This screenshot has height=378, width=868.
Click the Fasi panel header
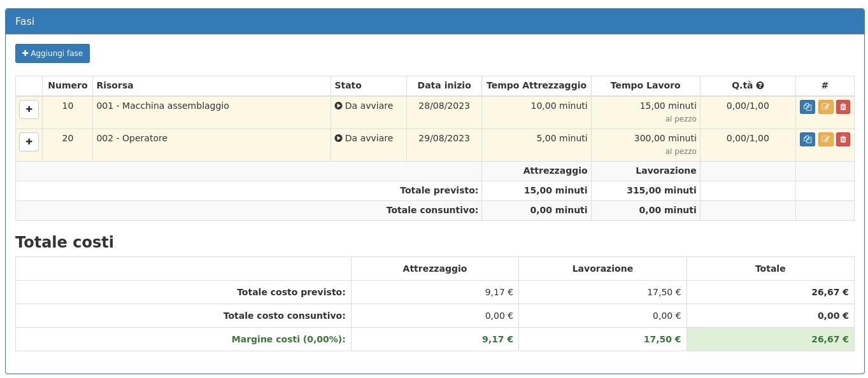pos(434,22)
